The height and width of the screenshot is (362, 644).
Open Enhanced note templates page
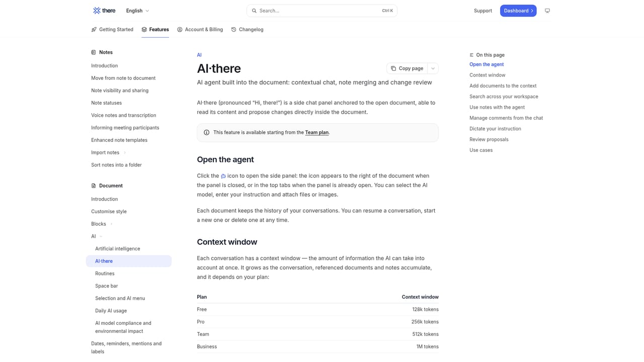(x=119, y=140)
